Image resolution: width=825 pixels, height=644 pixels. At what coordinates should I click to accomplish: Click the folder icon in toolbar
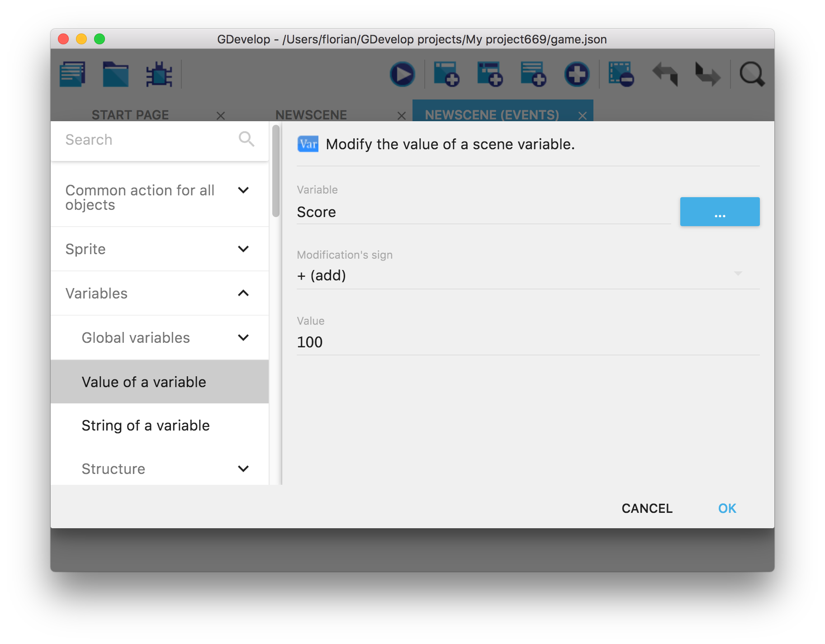click(115, 75)
